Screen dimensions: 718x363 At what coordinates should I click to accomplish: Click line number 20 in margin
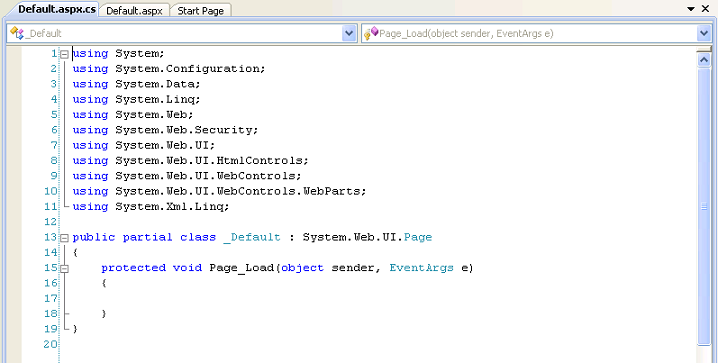coord(50,344)
